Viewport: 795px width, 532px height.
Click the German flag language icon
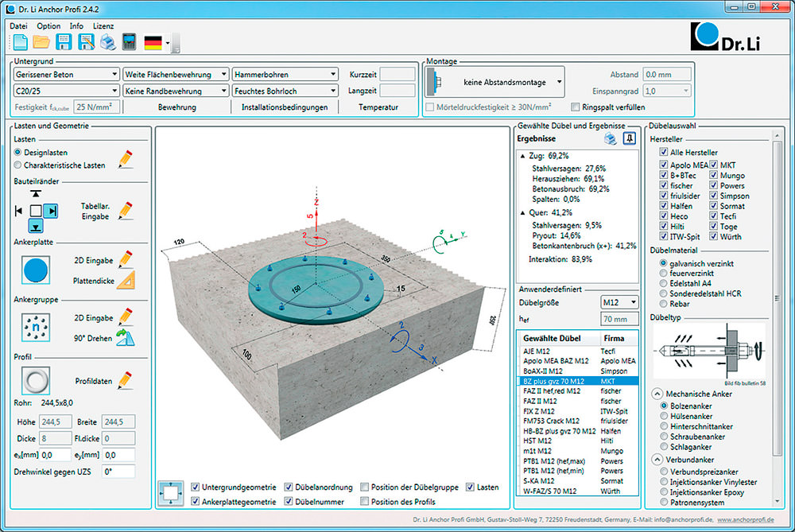point(153,43)
